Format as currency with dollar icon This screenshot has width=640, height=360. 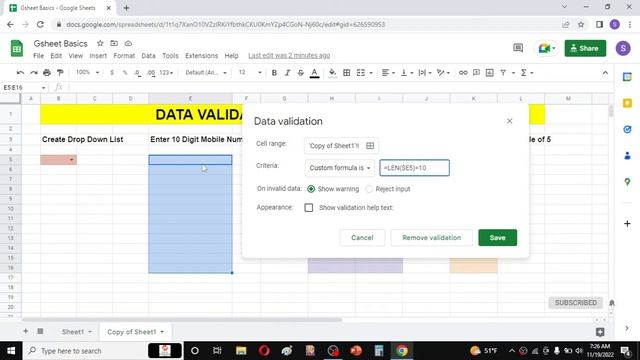pos(112,73)
